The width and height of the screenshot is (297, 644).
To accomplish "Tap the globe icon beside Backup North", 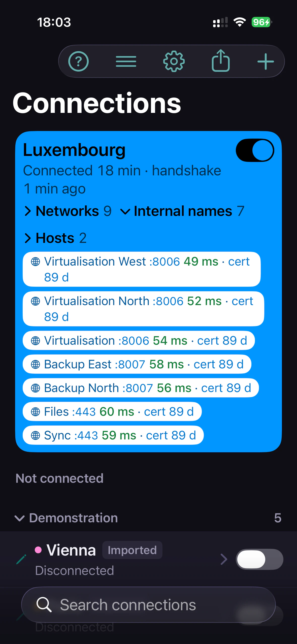I will coord(35,388).
